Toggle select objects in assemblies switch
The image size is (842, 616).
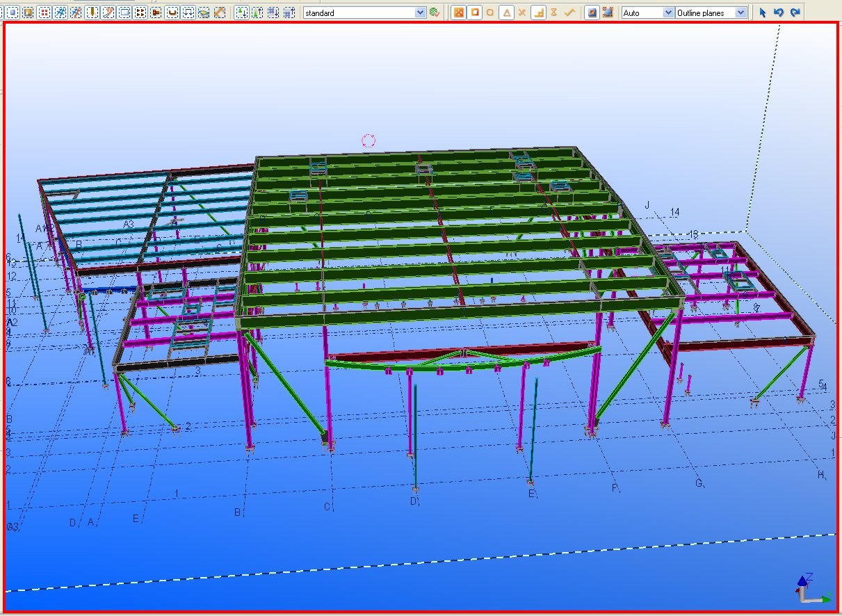point(242,12)
